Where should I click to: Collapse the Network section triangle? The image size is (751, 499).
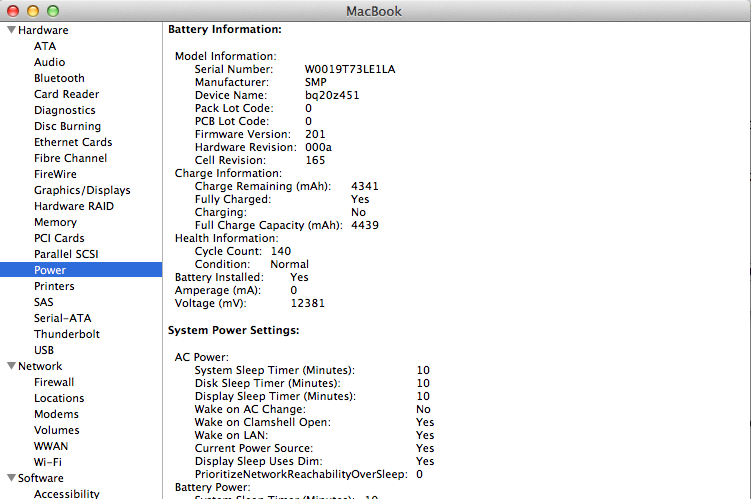click(x=11, y=366)
